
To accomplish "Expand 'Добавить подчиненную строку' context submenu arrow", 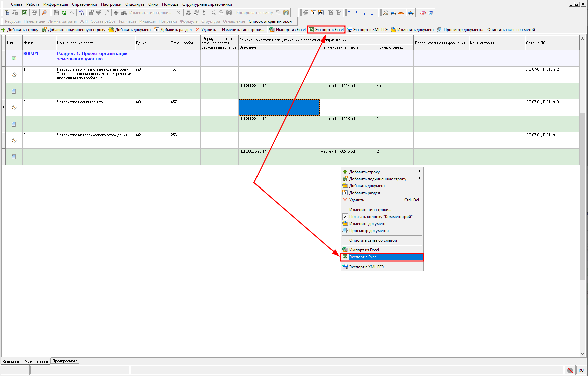I will coord(419,179).
